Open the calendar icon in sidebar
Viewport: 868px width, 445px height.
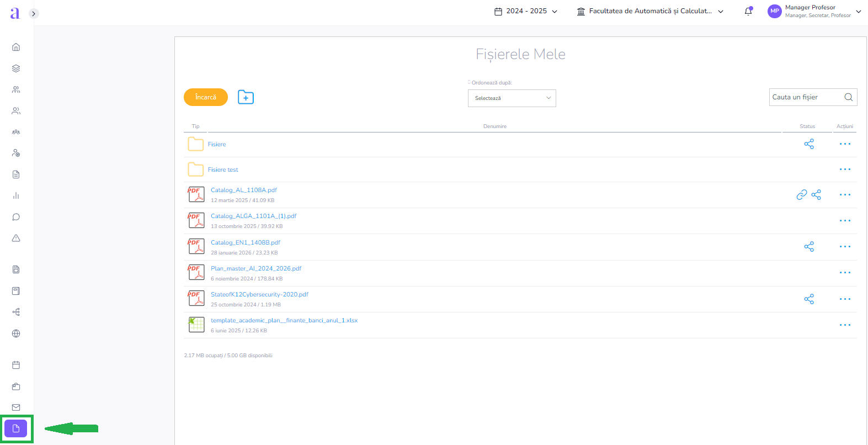[x=16, y=365]
